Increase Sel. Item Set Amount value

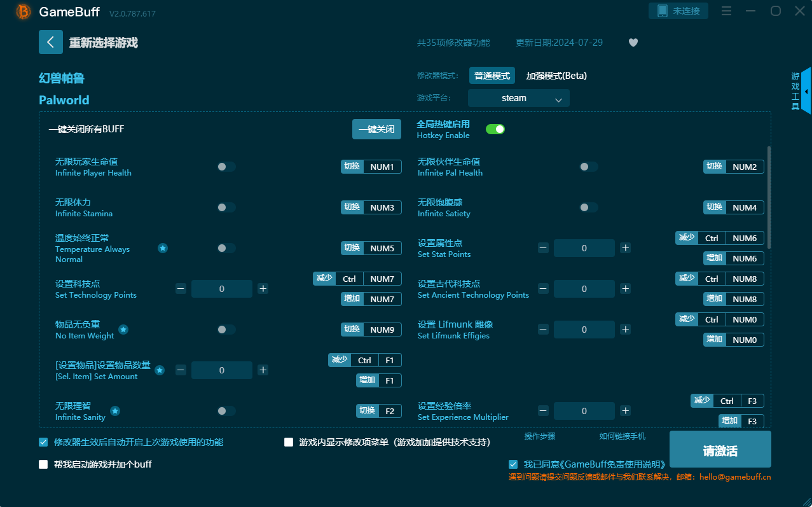click(x=263, y=370)
